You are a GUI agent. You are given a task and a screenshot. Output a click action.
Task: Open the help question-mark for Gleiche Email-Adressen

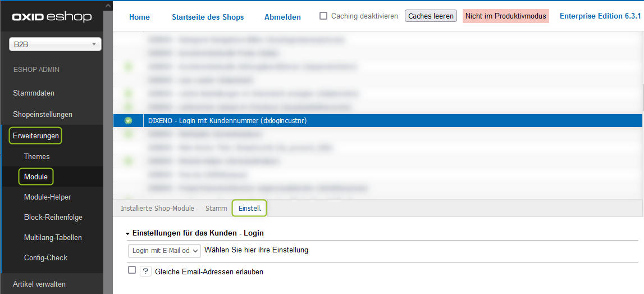pyautogui.click(x=146, y=272)
